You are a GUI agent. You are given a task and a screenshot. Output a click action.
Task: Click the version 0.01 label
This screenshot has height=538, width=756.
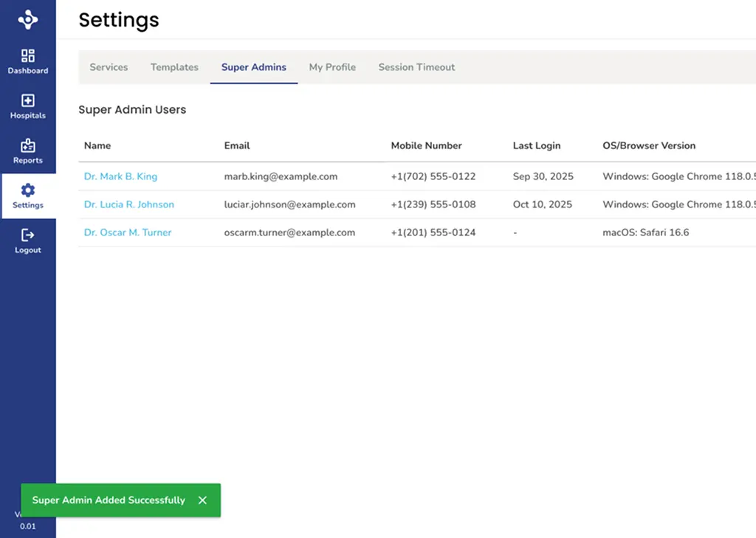pyautogui.click(x=28, y=526)
